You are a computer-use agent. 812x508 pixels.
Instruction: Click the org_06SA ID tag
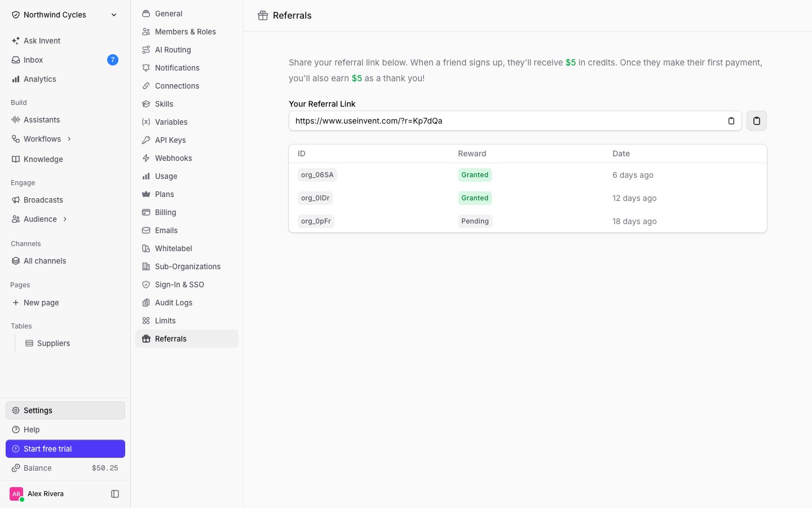tap(317, 175)
